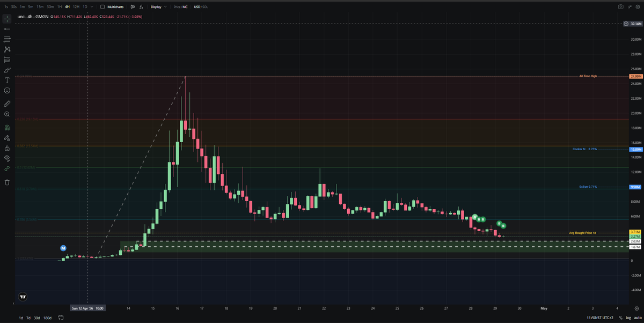Click the blue M migration marker
Viewport: 644px width, 323px height.
(x=63, y=248)
